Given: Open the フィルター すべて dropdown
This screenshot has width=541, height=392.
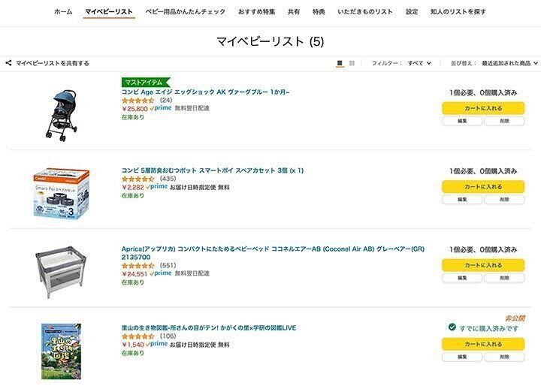Looking at the screenshot, I should point(419,63).
